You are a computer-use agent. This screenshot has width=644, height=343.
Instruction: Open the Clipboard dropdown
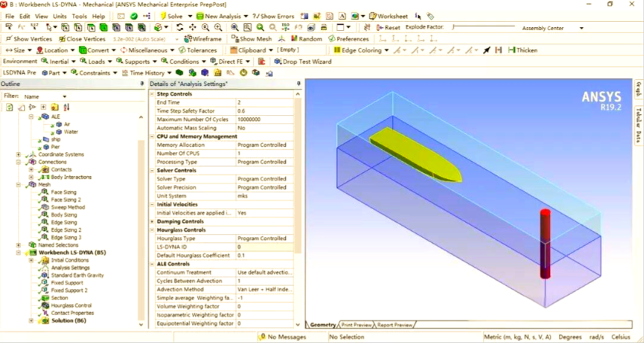point(271,50)
